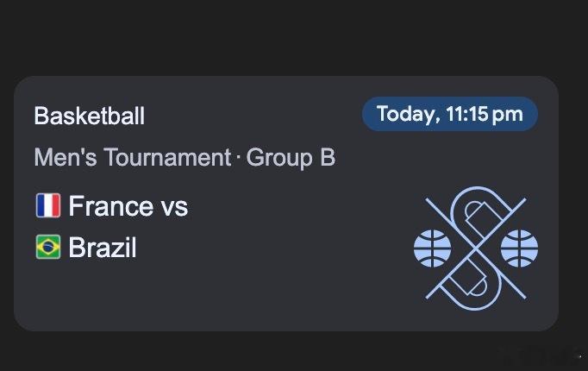The width and height of the screenshot is (588, 371).
Task: Click the right basketball icon
Action: click(x=519, y=248)
